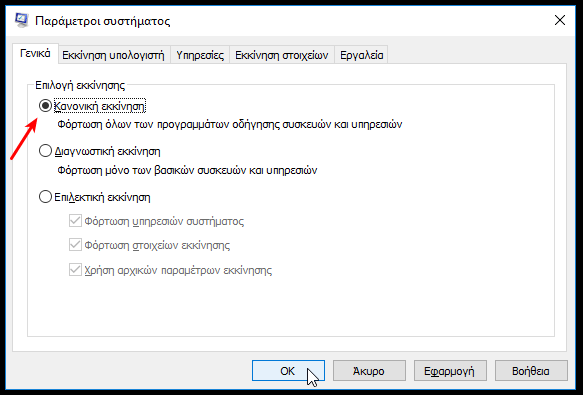The height and width of the screenshot is (395, 583).
Task: Select the Κανονική εκκίνηση radio button
Action: pyautogui.click(x=45, y=106)
